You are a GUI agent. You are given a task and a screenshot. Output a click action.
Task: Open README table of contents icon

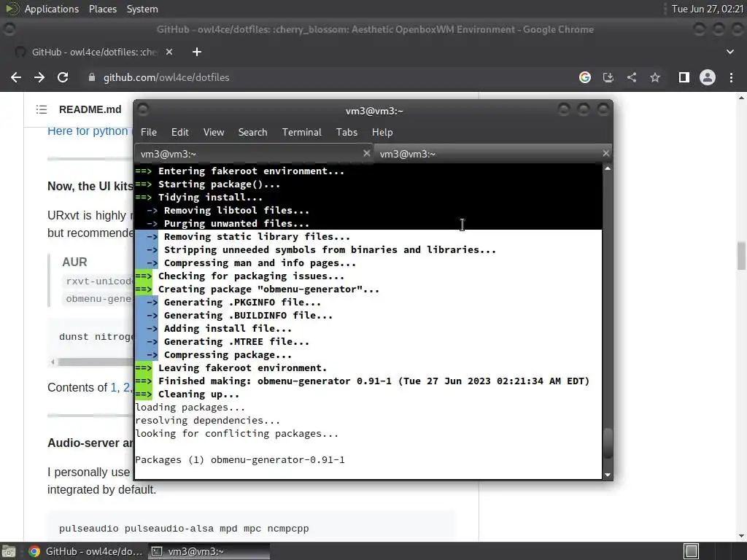(x=42, y=109)
